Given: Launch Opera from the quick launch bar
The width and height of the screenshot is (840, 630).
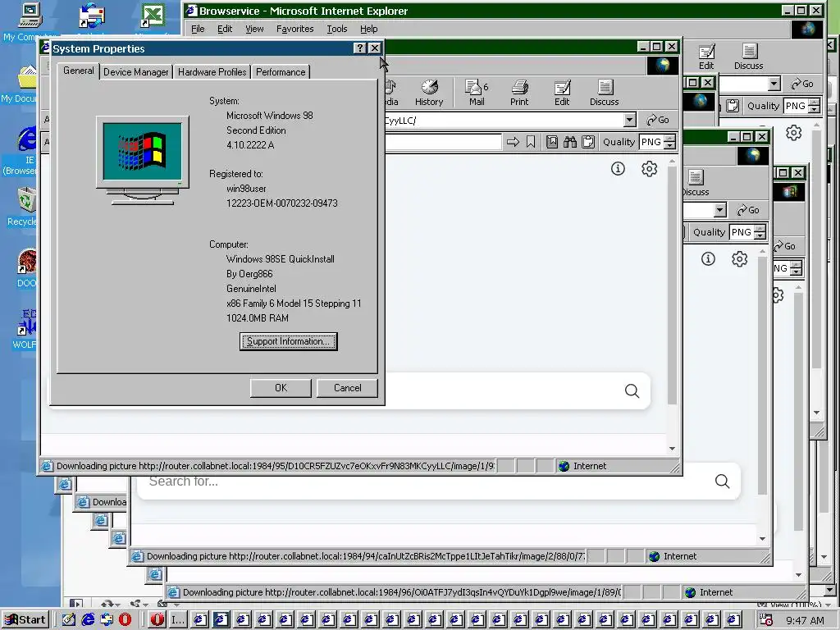Looking at the screenshot, I should pos(125,620).
